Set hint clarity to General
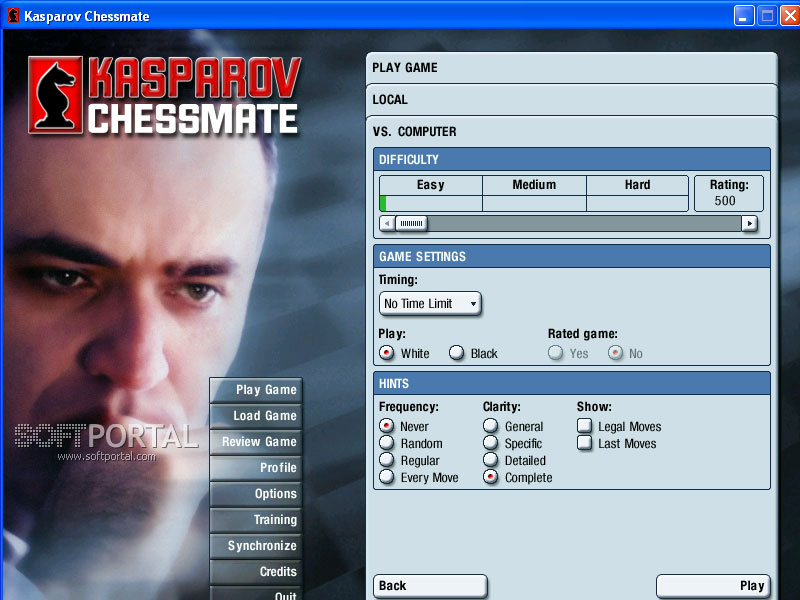 point(490,426)
